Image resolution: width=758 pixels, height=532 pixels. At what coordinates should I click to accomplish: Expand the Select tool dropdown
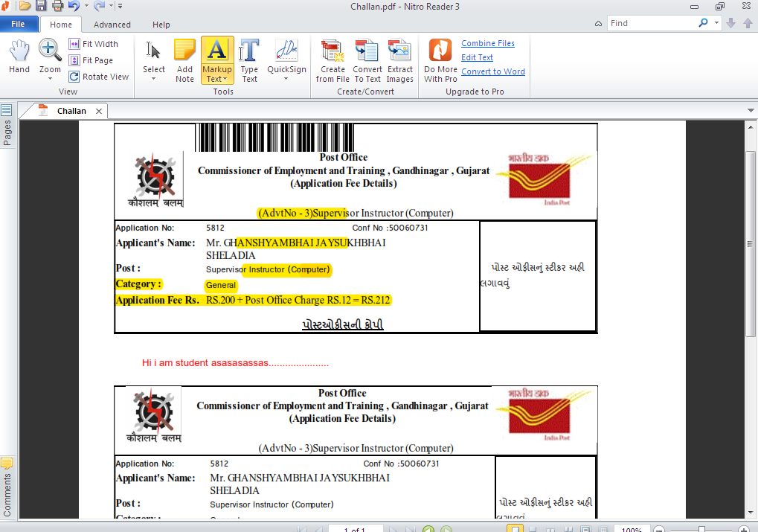(x=154, y=79)
